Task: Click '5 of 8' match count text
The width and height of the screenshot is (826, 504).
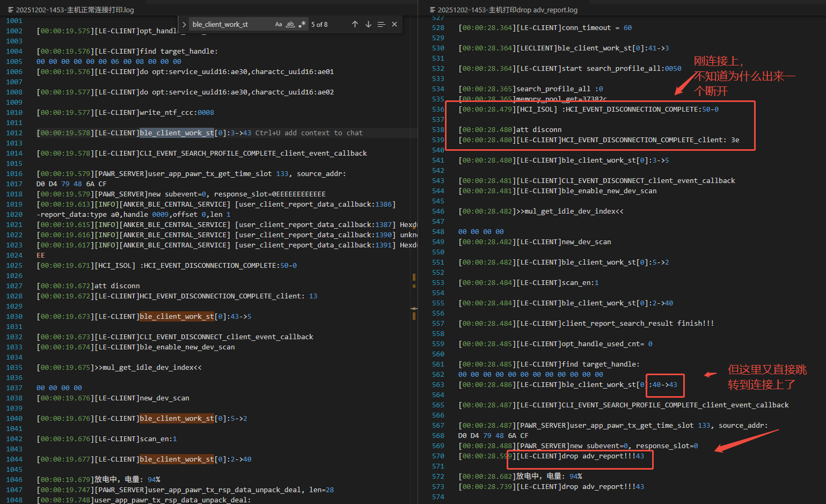Action: coord(319,25)
